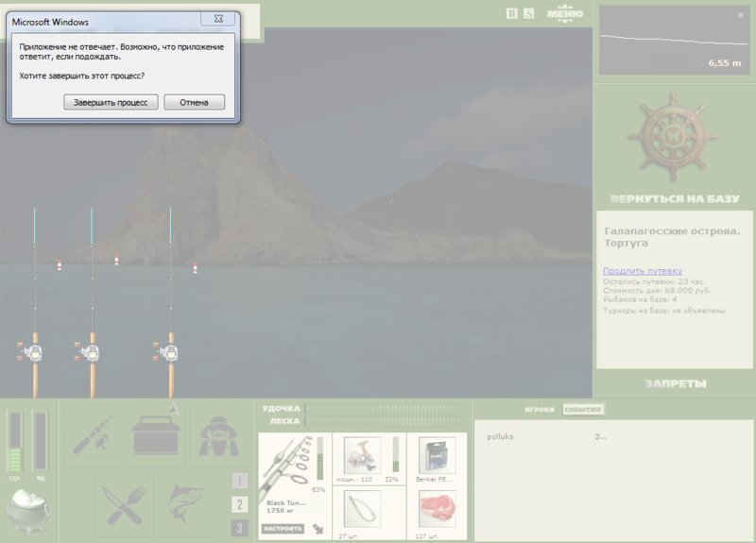Open the fisherman profile icon
756x543 pixels.
(x=218, y=435)
